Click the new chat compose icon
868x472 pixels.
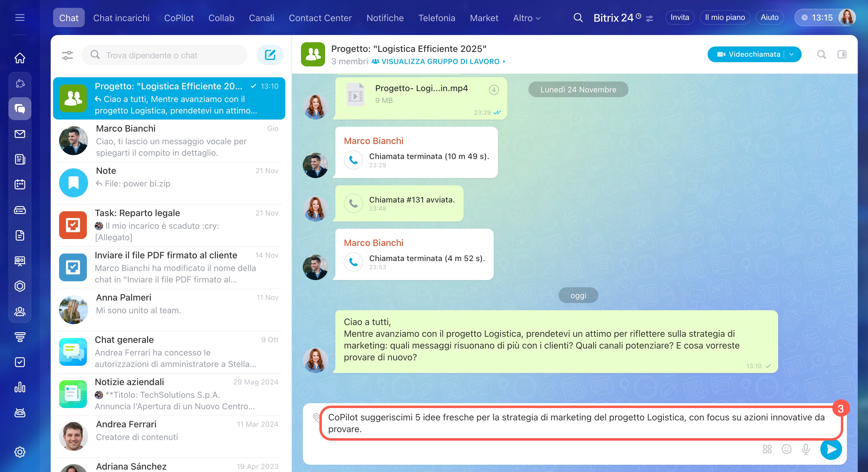(x=270, y=55)
